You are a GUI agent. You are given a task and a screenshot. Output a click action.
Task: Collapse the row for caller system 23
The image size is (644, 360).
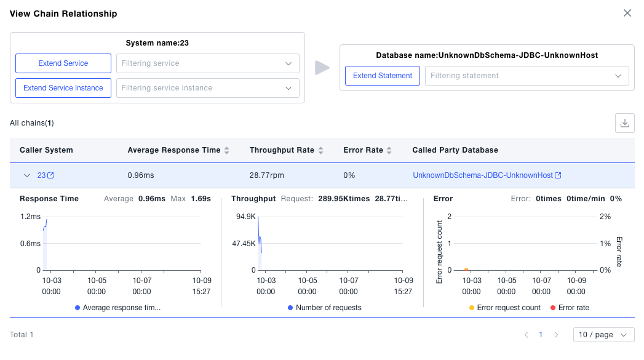point(27,175)
